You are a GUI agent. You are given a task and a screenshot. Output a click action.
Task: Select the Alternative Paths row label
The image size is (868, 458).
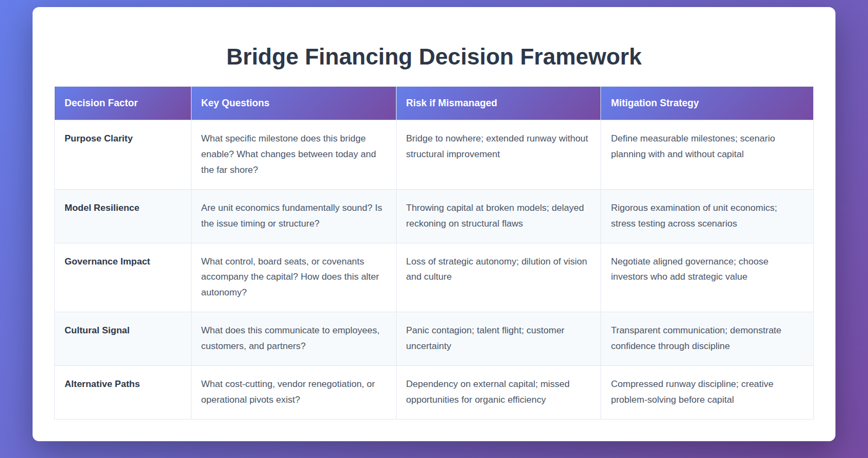point(102,384)
